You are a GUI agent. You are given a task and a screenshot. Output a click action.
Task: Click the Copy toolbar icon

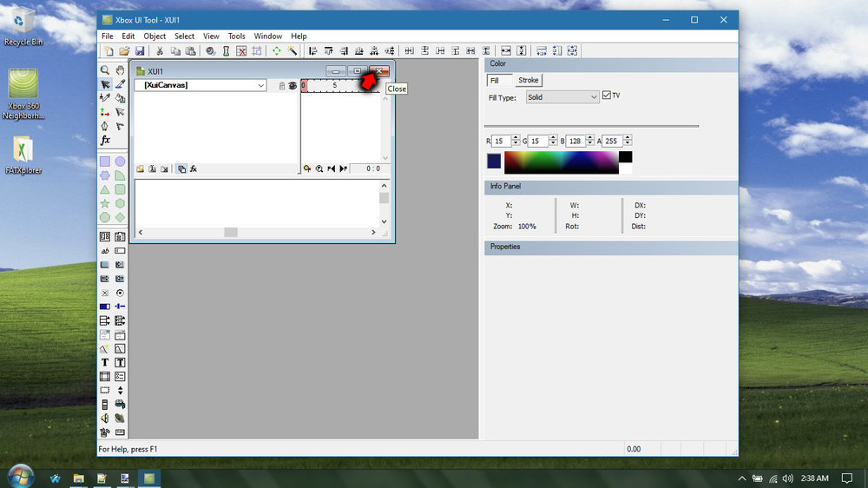[x=175, y=51]
